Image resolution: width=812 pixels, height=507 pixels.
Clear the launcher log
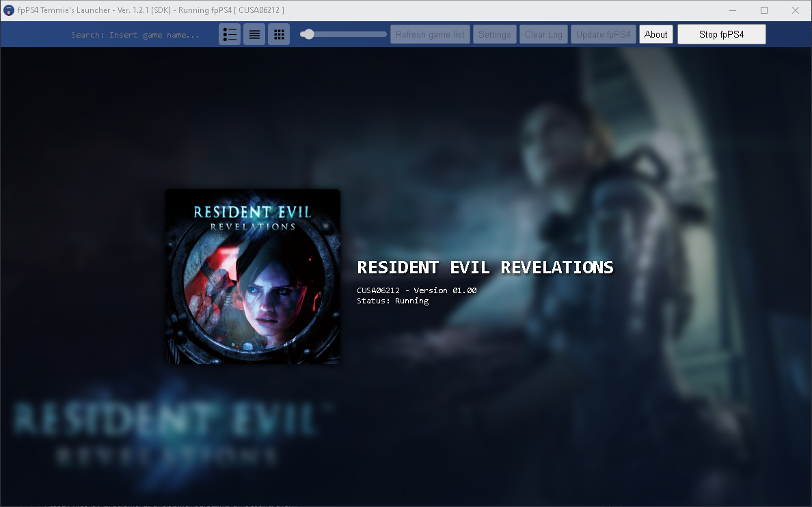(543, 33)
